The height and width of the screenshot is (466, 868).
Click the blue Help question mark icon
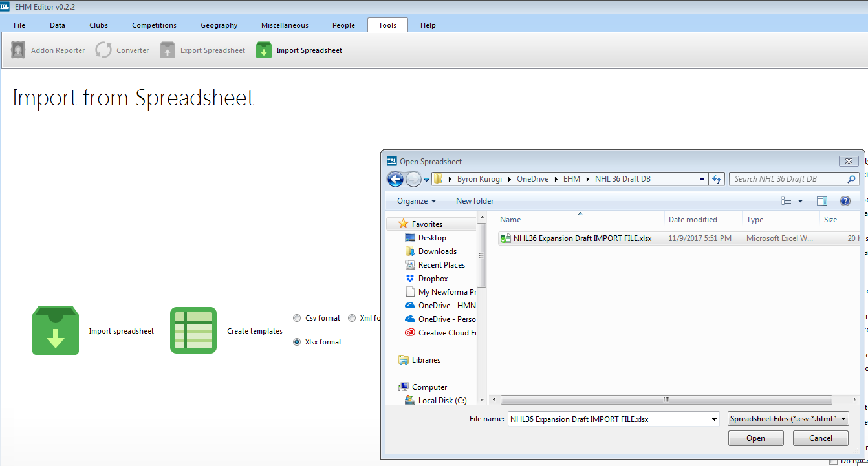[x=845, y=201]
